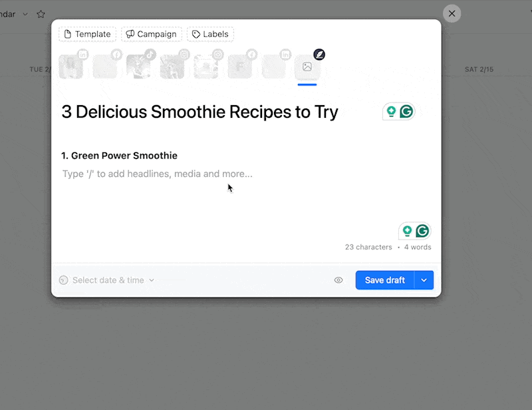This screenshot has height=410, width=532.
Task: Toggle the TikTok profile avatar
Action: click(138, 67)
